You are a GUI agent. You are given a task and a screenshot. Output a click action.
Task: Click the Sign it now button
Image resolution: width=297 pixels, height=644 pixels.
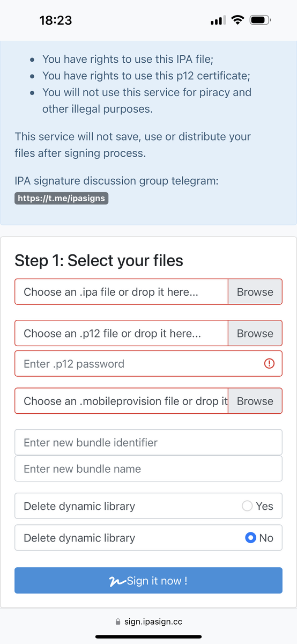click(x=148, y=581)
